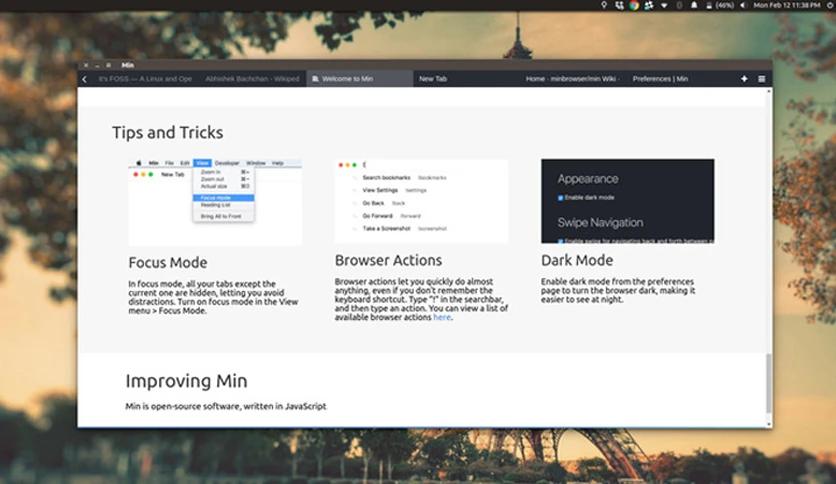
Task: Click the battery indicator (46%)
Action: [720, 5]
